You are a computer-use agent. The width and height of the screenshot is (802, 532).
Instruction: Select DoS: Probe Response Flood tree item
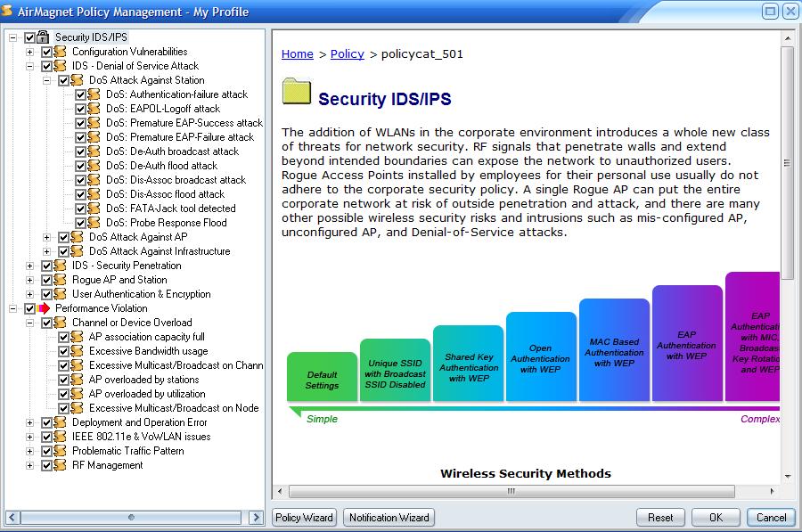pyautogui.click(x=166, y=223)
